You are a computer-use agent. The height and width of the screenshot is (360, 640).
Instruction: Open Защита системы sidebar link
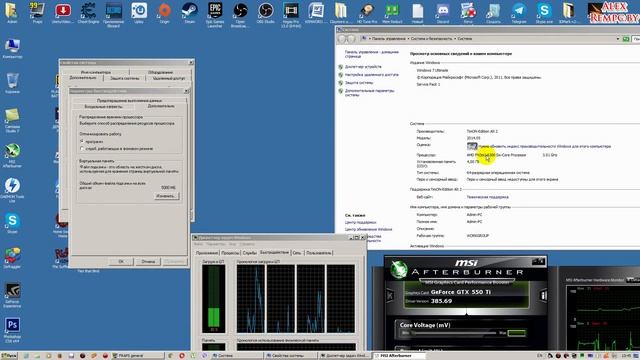click(x=359, y=83)
